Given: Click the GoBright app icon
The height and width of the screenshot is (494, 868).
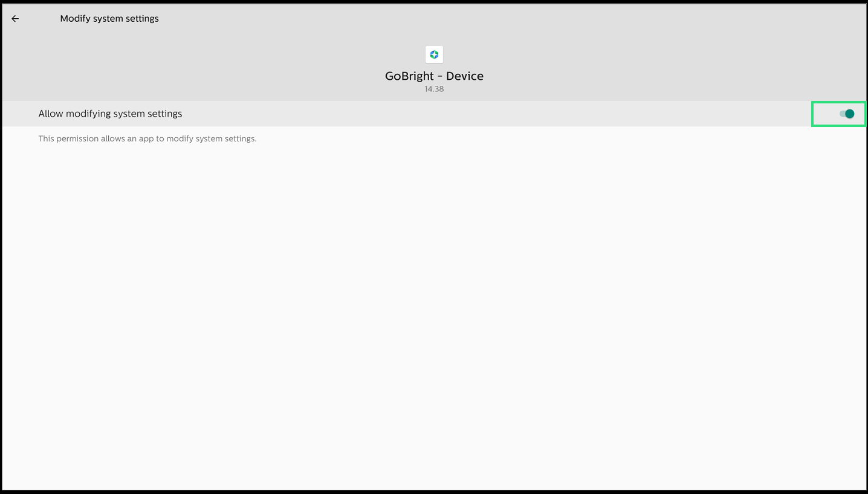Looking at the screenshot, I should pyautogui.click(x=434, y=54).
